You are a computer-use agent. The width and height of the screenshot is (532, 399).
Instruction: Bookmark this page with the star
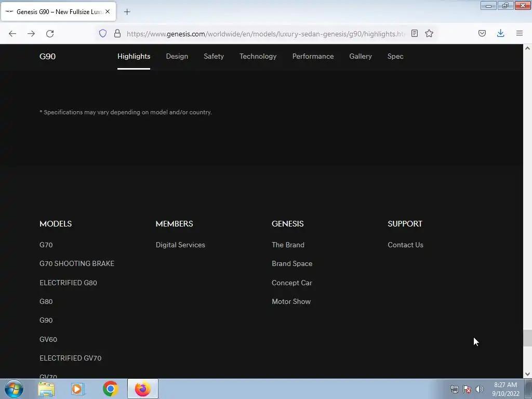click(429, 33)
